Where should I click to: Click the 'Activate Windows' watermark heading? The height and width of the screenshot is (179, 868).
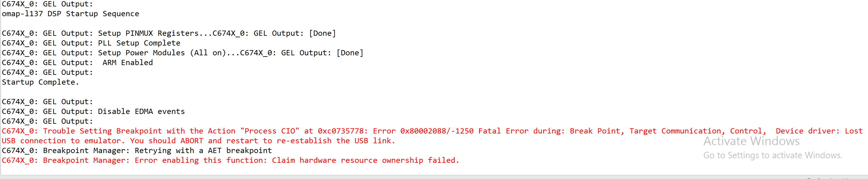click(751, 141)
